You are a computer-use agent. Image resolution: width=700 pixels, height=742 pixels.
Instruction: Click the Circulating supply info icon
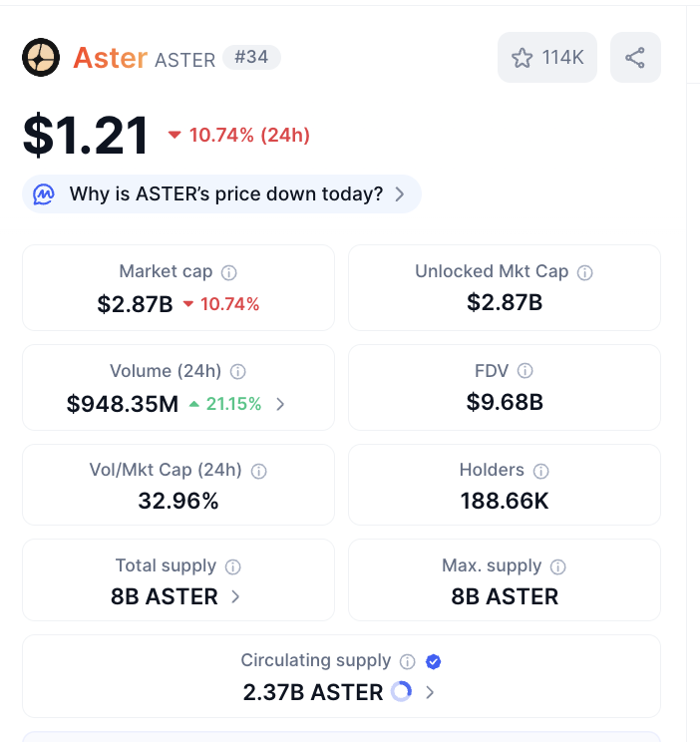click(x=407, y=661)
